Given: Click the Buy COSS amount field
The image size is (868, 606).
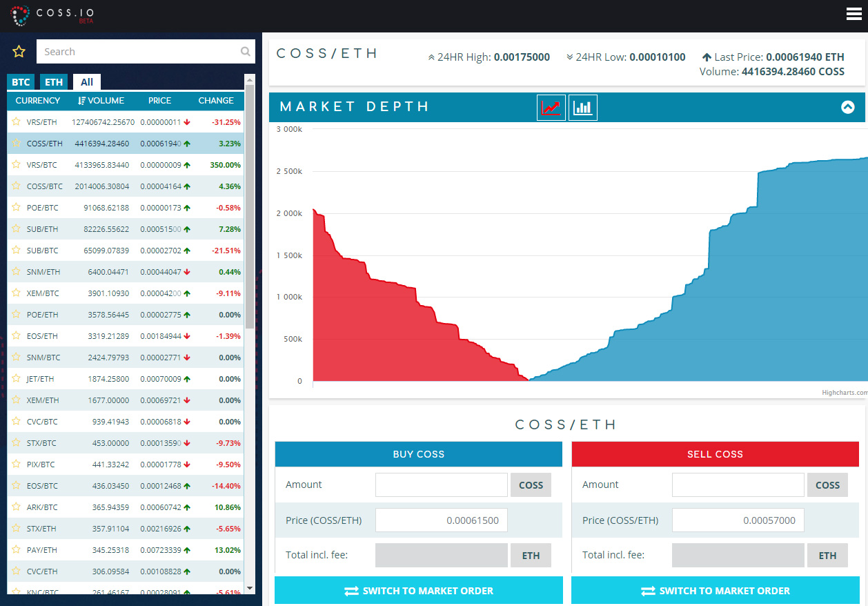Looking at the screenshot, I should coord(442,485).
